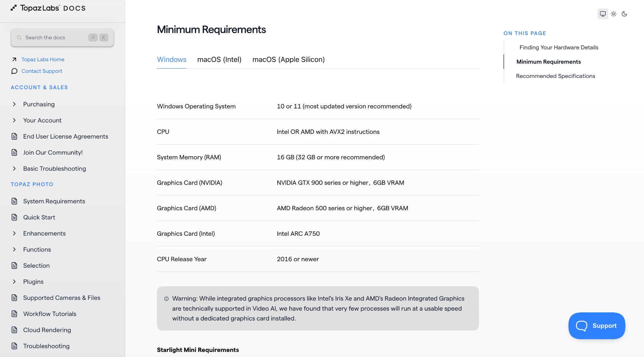The height and width of the screenshot is (357, 644).
Task: Jump to Recommended Specifications section
Action: pos(555,76)
